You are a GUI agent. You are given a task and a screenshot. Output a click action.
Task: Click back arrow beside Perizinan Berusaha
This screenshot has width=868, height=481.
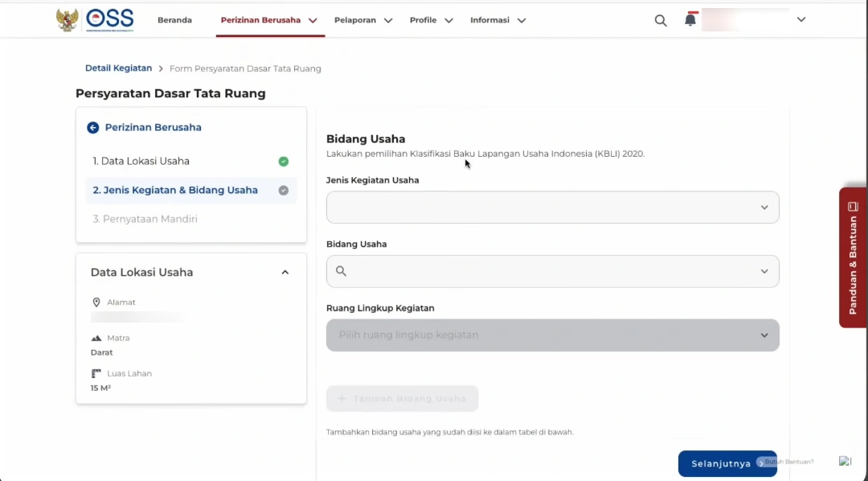pyautogui.click(x=93, y=127)
